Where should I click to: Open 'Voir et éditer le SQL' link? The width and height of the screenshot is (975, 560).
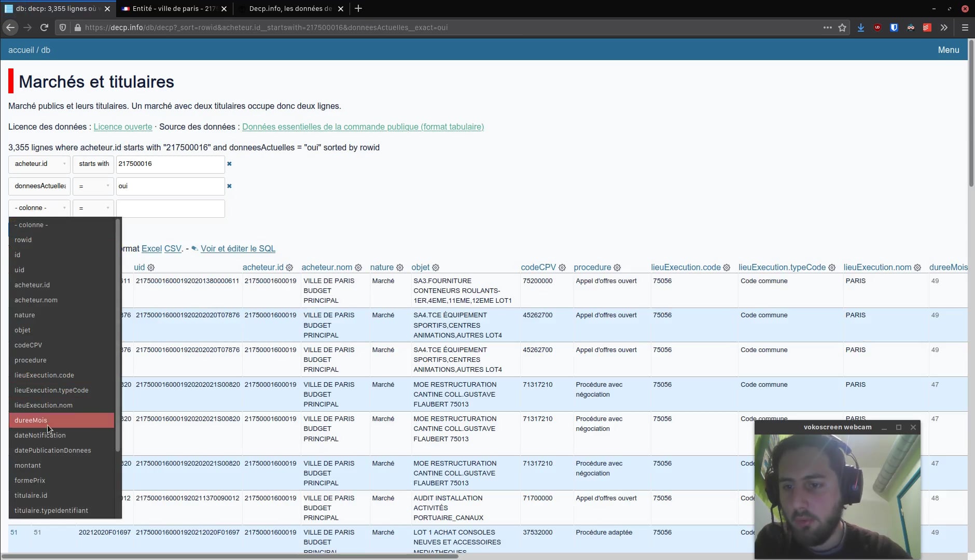click(238, 249)
